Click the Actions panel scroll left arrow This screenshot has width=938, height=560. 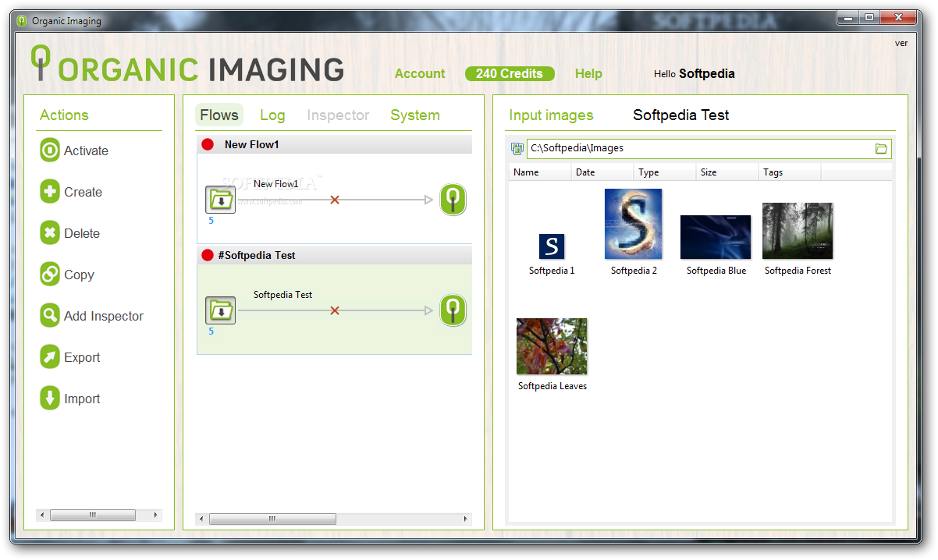42,515
